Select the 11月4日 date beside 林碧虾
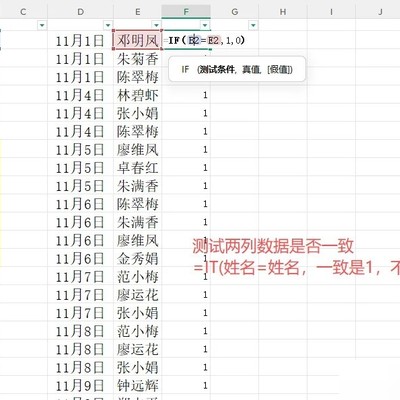The height and width of the screenshot is (400, 400). (80, 95)
